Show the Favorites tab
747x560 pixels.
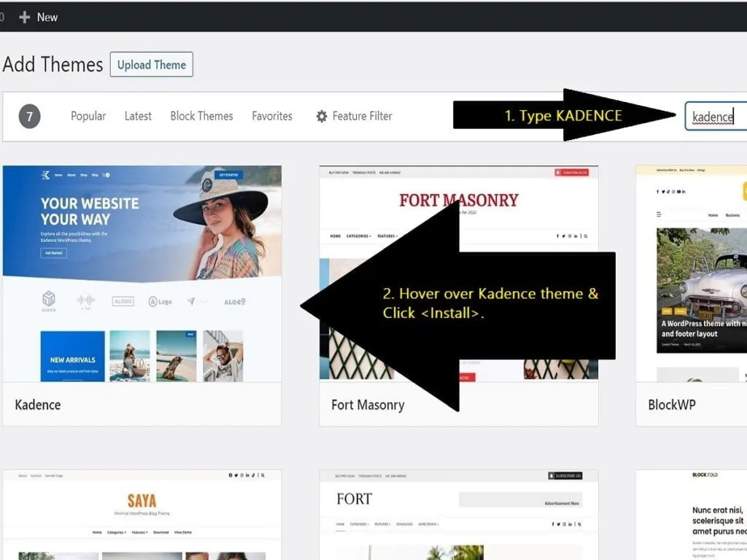pyautogui.click(x=272, y=116)
